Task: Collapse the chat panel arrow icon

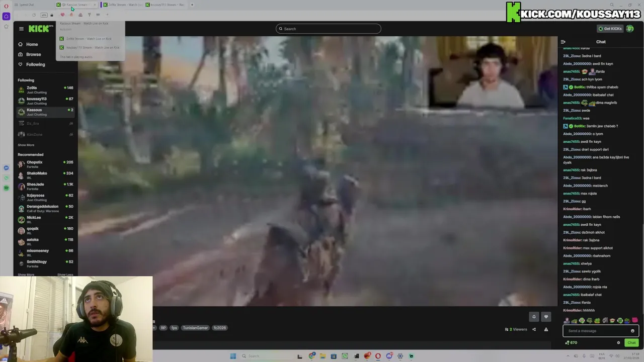Action: point(563,42)
